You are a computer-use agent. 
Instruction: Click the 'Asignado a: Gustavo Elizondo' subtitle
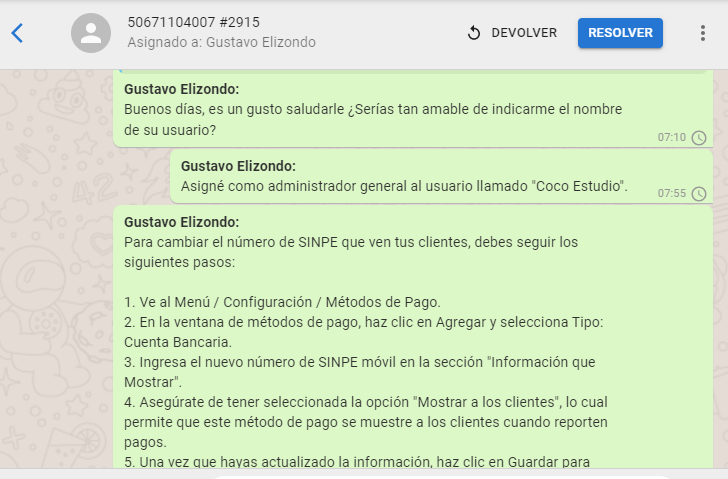221,42
